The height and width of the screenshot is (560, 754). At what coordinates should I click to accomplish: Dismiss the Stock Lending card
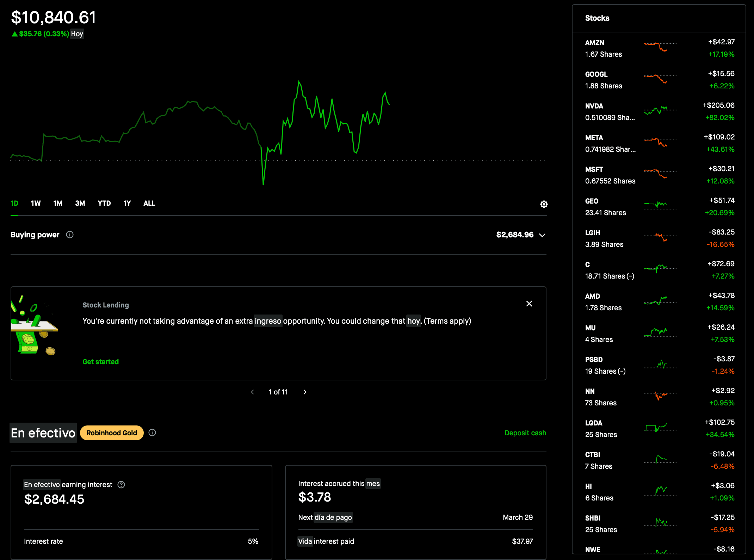[529, 304]
